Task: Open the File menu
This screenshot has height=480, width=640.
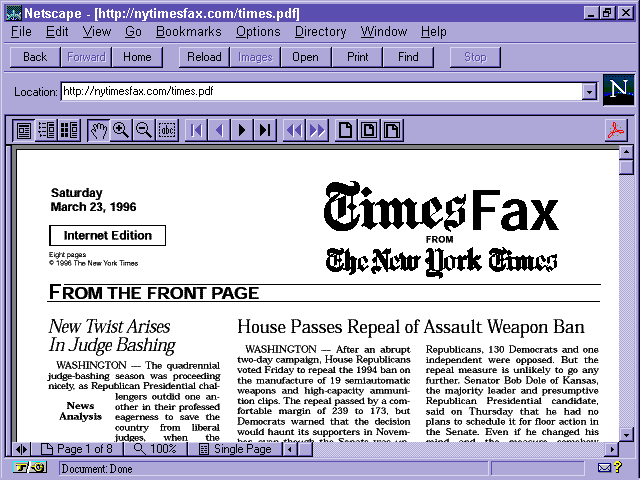Action: pos(21,31)
